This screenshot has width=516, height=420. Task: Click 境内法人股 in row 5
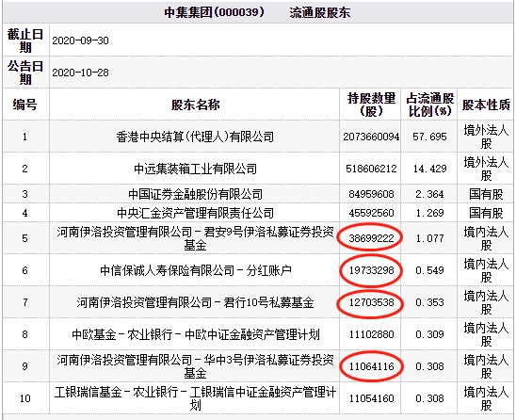tap(486, 238)
